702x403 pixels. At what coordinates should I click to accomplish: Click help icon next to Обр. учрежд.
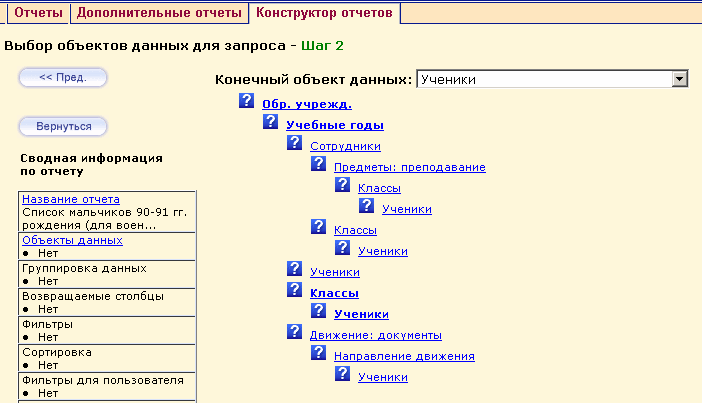[247, 101]
